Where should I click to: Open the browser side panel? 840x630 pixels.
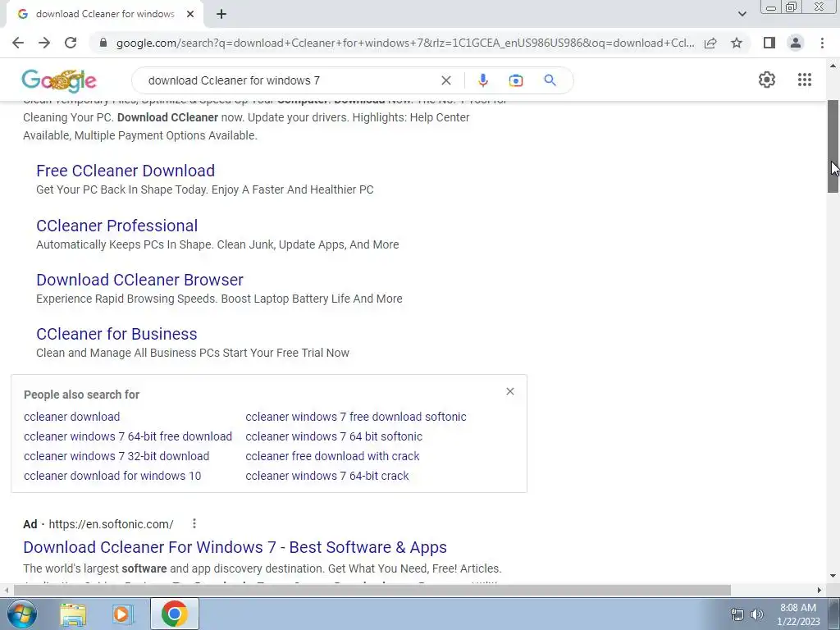click(769, 43)
